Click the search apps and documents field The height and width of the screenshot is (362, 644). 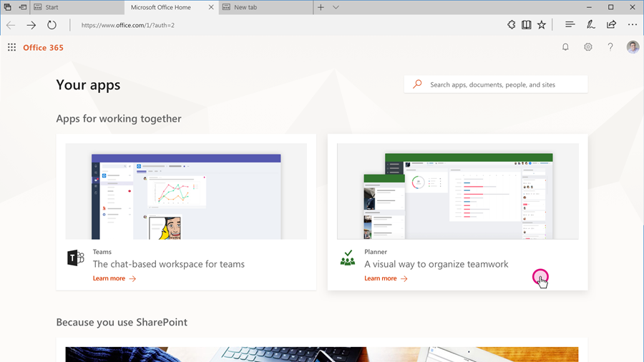click(x=501, y=84)
